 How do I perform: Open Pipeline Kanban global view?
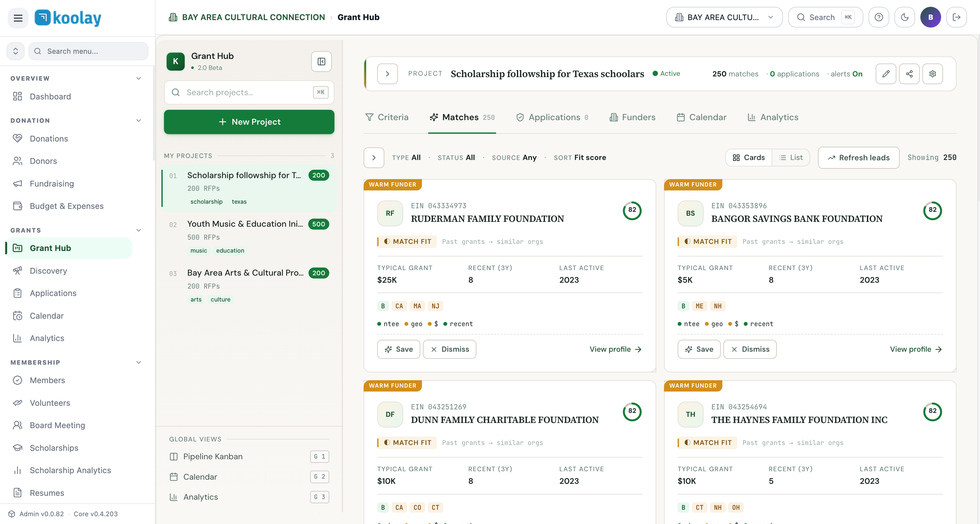click(249, 456)
